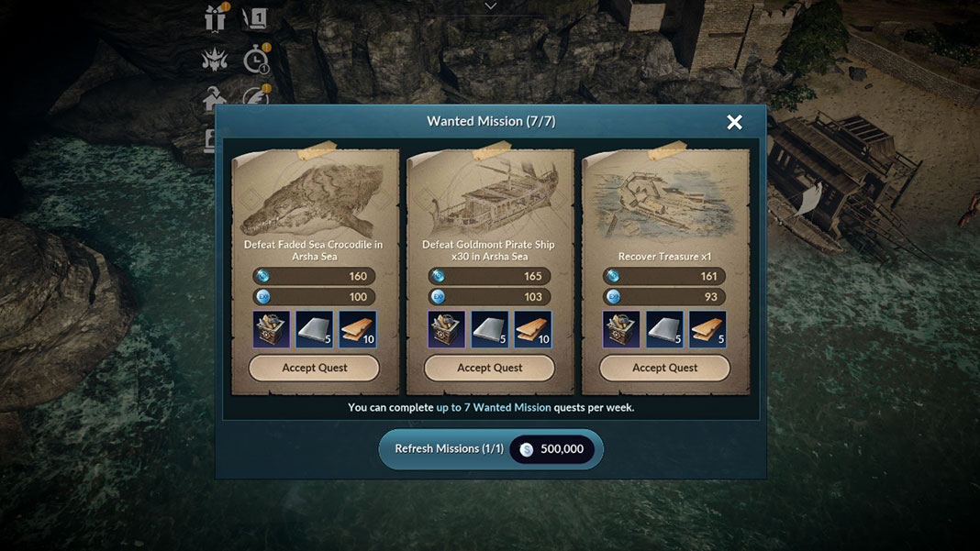Accept the Goldmont Pirate Ship quest

point(489,368)
